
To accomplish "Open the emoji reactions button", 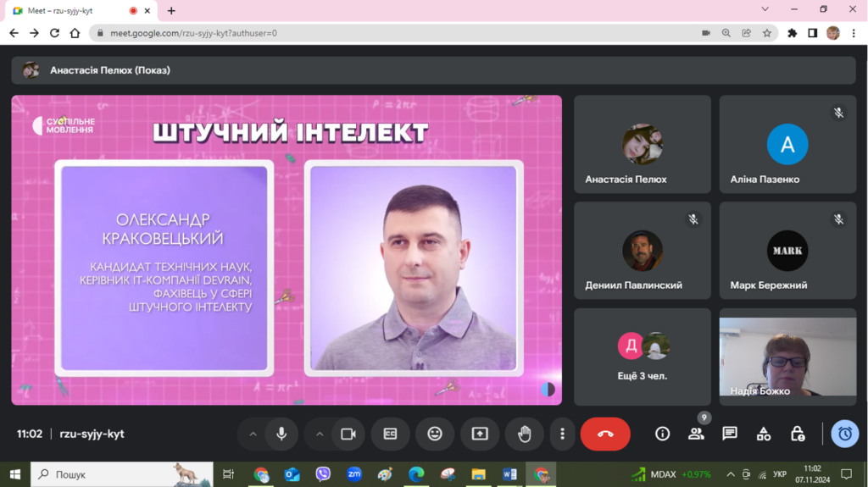I will coord(435,434).
